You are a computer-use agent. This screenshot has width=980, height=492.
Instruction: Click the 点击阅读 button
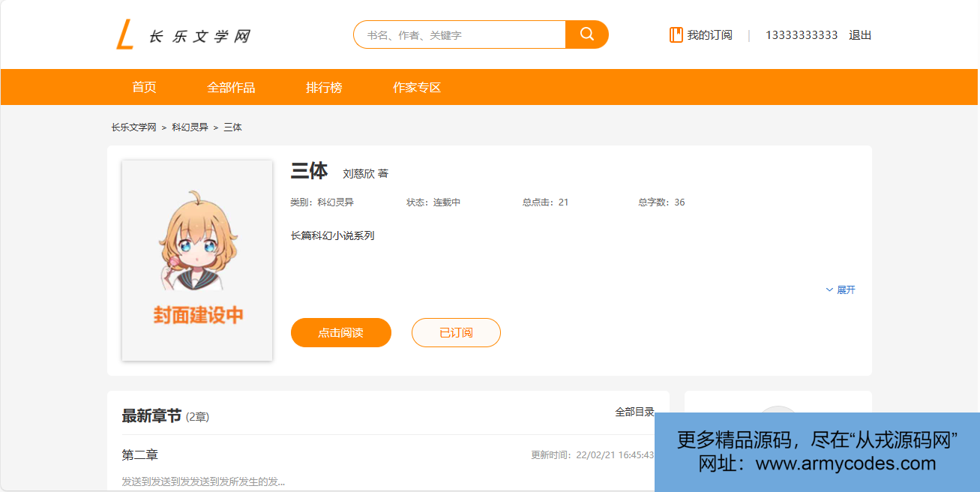pyautogui.click(x=341, y=333)
